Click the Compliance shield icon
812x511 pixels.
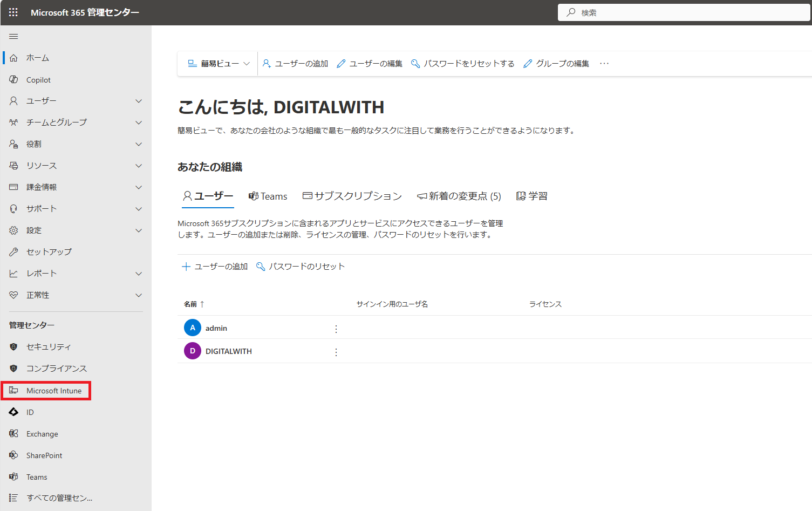13,369
